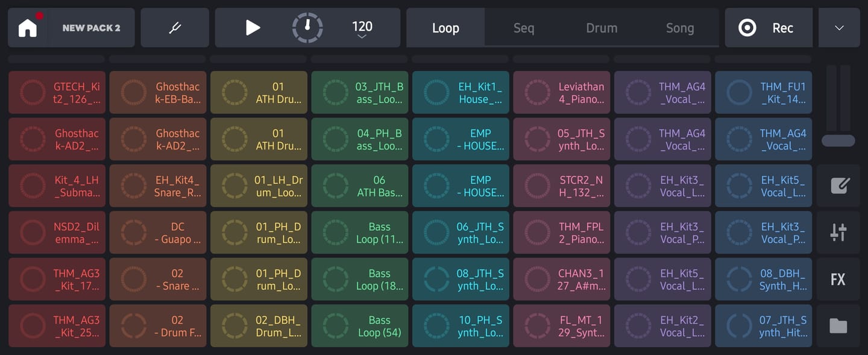The width and height of the screenshot is (868, 355).
Task: Open the sample folder browser
Action: coord(838,326)
